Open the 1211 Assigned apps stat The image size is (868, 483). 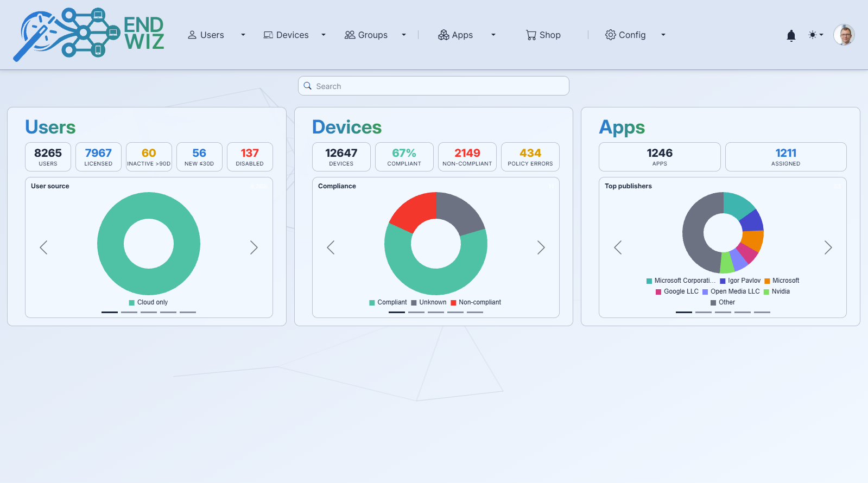click(786, 157)
